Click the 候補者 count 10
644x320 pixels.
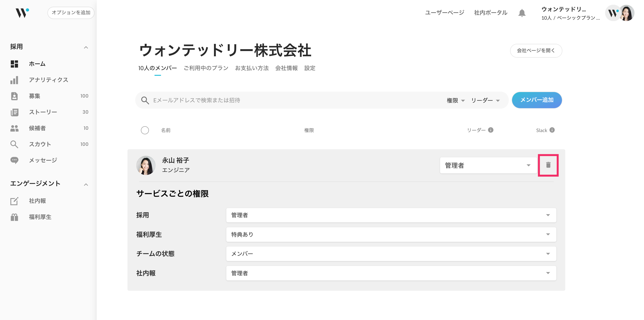click(x=86, y=128)
